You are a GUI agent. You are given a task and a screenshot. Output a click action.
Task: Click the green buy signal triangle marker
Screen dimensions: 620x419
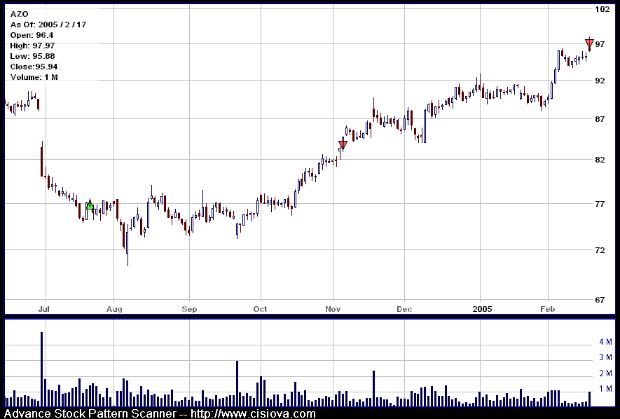(x=90, y=206)
